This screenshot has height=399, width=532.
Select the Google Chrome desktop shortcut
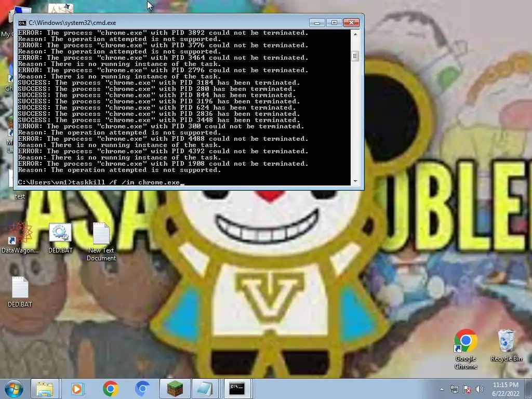465,349
